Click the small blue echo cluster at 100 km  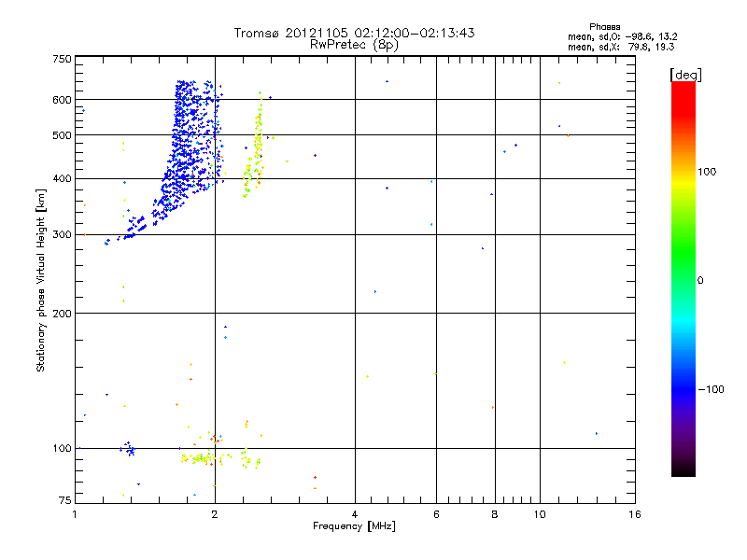(128, 449)
